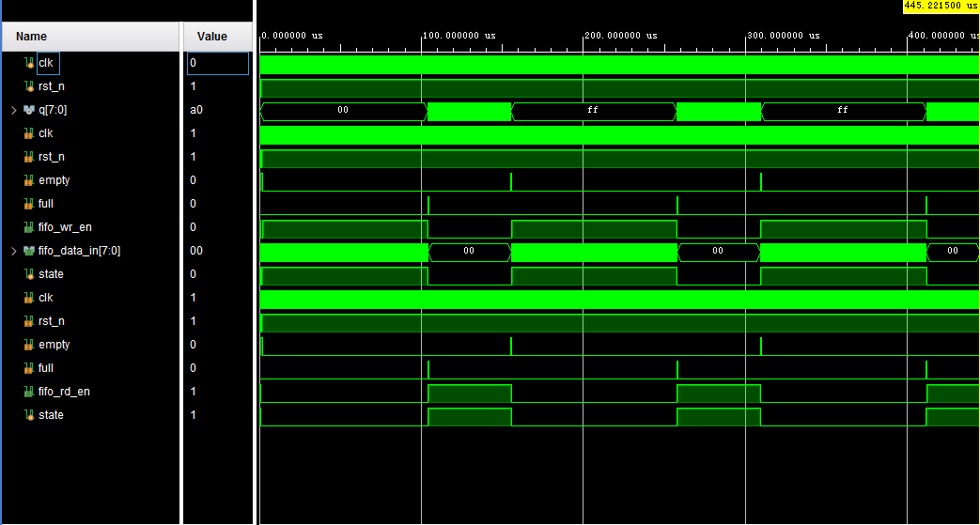Viewport: 980px width, 525px height.
Task: Click the value 0 of fifo_wr_en
Action: click(x=194, y=227)
